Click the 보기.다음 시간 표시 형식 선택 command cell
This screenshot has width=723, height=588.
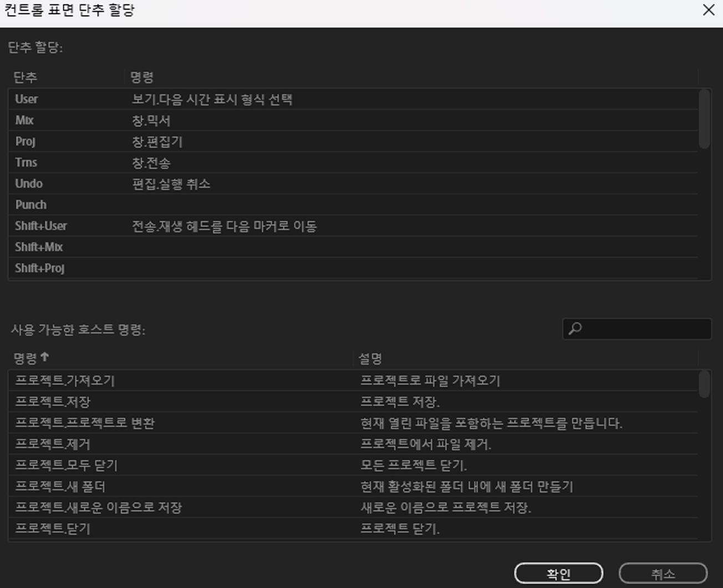coord(212,99)
